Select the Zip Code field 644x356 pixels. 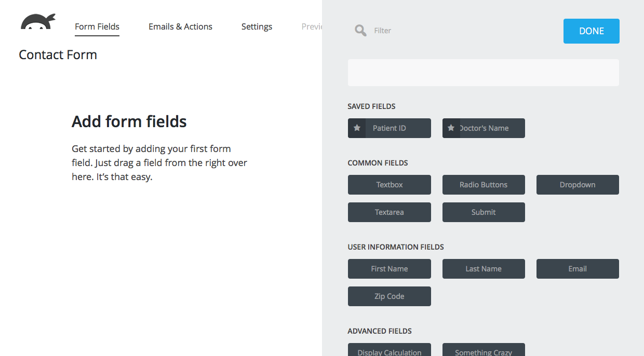389,296
